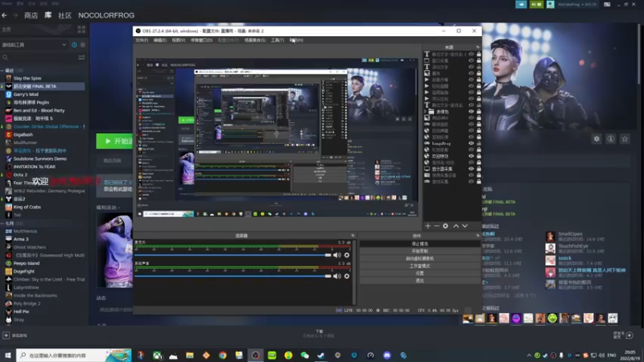644x362 pixels.
Task: Mute the system sound (系统声音) speaker icon
Action: (x=337, y=276)
